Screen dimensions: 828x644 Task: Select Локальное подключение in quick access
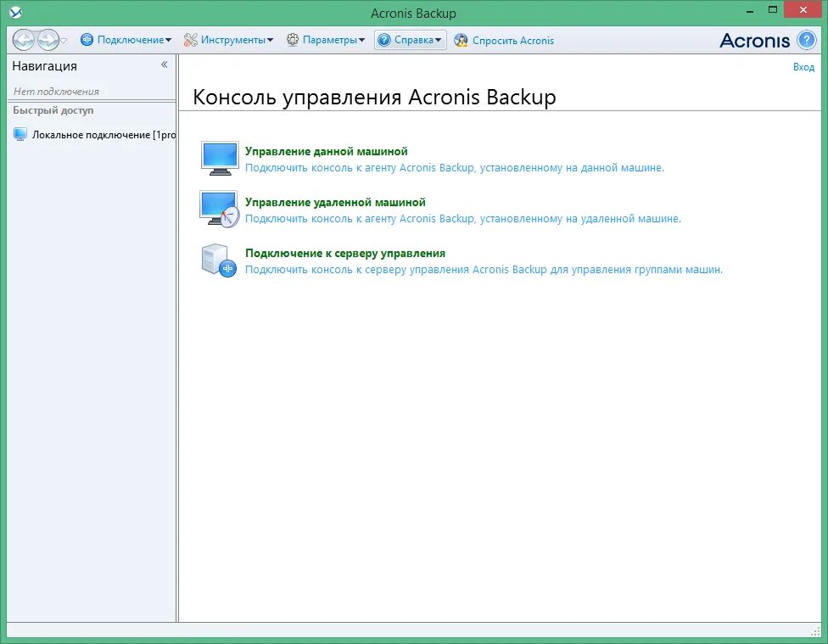tap(94, 135)
